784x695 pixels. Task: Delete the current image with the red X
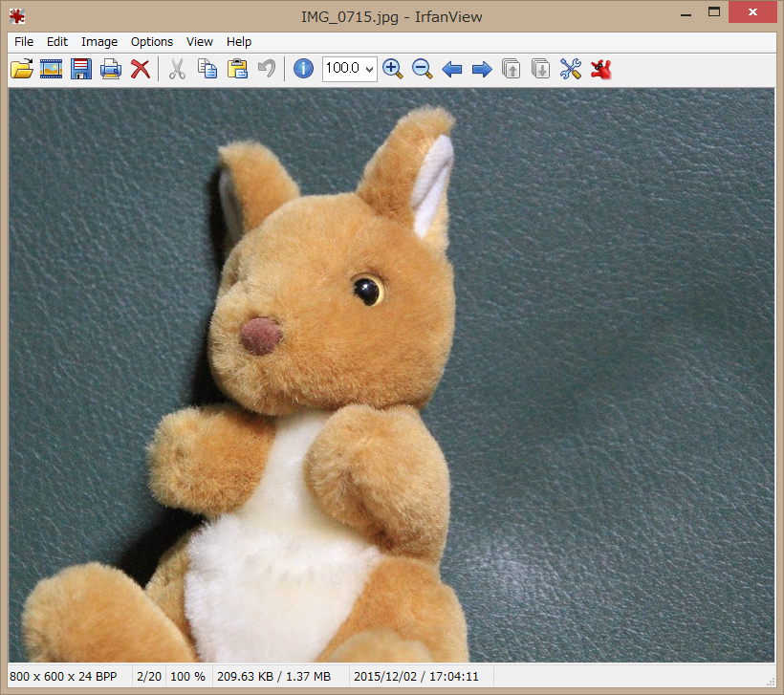point(140,68)
